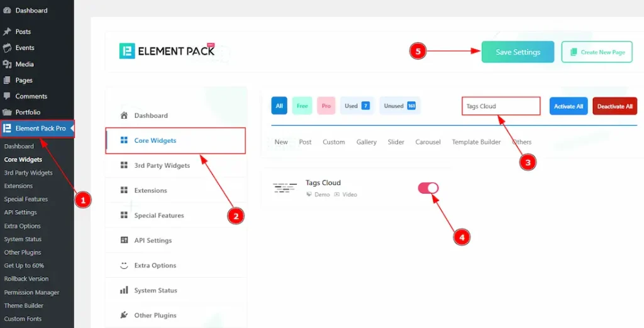The height and width of the screenshot is (328, 644).
Task: Click Deactivate All button
Action: [615, 106]
